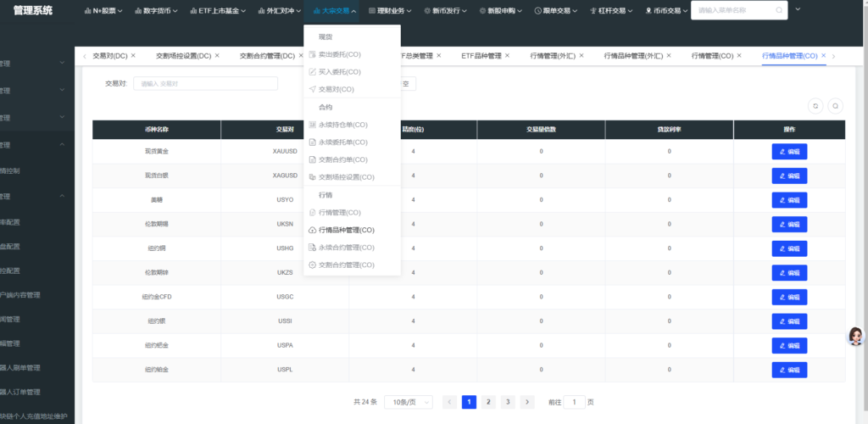Viewport: 868px width, 424px height.
Task: Switch to the 行情品种管理(外汇) tab
Action: click(634, 55)
